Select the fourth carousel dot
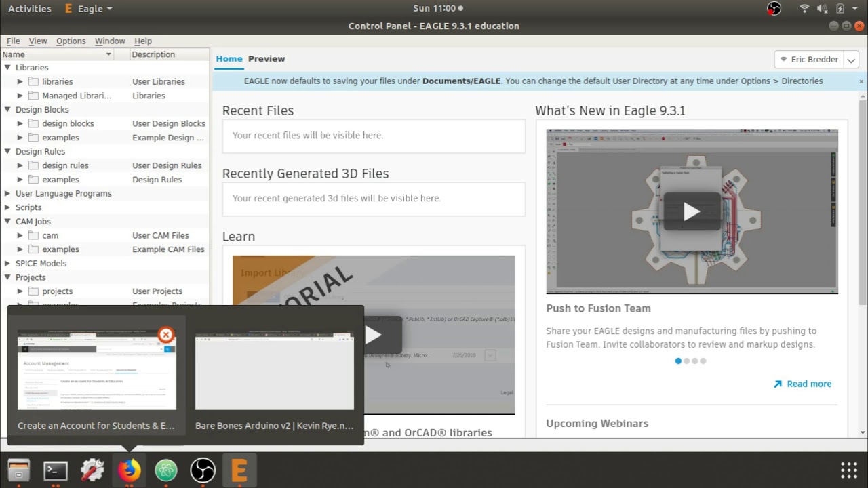Screen dimensions: 868x488 [x=703, y=361]
